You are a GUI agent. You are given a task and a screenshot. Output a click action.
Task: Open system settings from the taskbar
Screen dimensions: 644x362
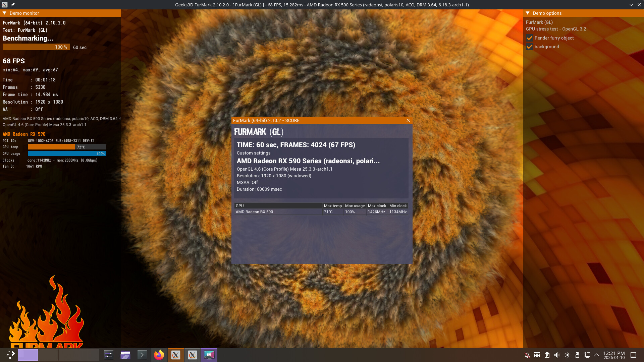tap(109, 355)
